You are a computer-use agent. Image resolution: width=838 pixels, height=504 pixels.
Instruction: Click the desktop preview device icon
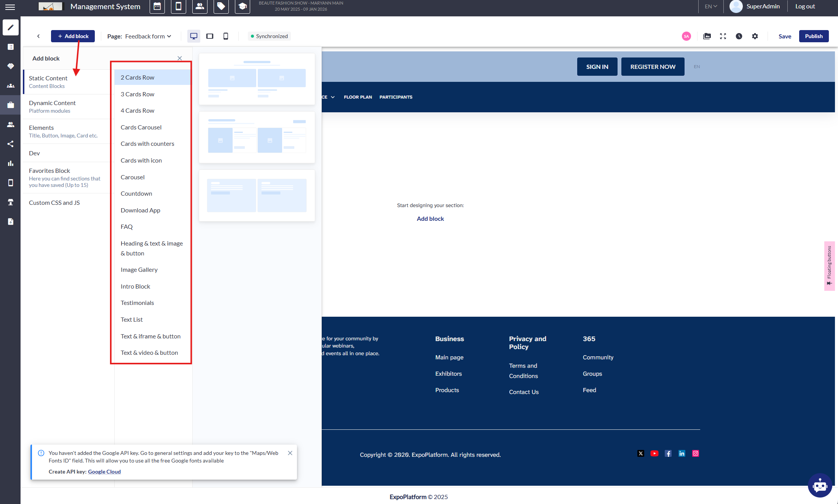point(194,36)
